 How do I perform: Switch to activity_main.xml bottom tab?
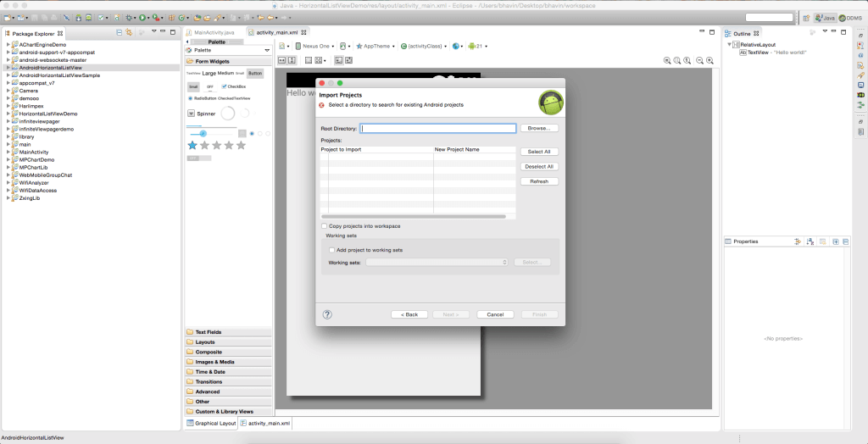264,423
